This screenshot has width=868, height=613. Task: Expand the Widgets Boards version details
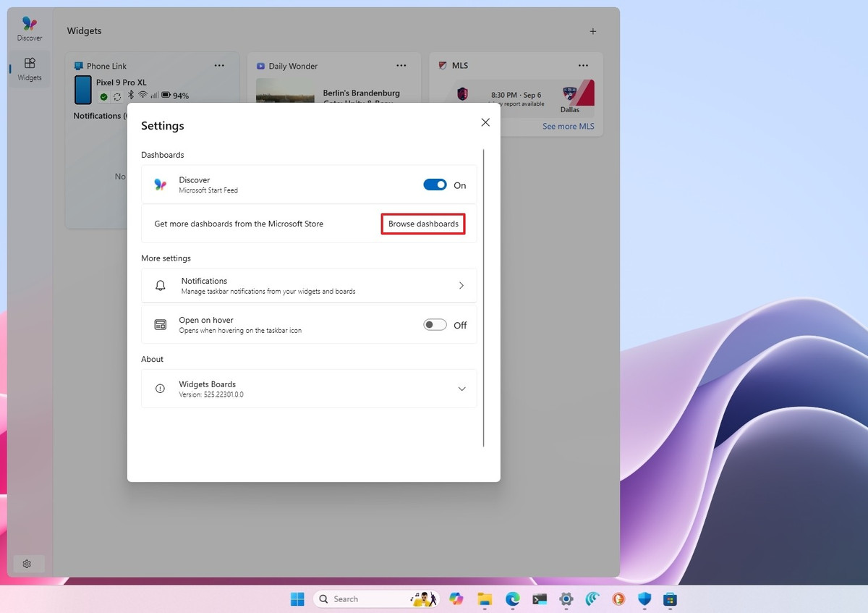461,389
